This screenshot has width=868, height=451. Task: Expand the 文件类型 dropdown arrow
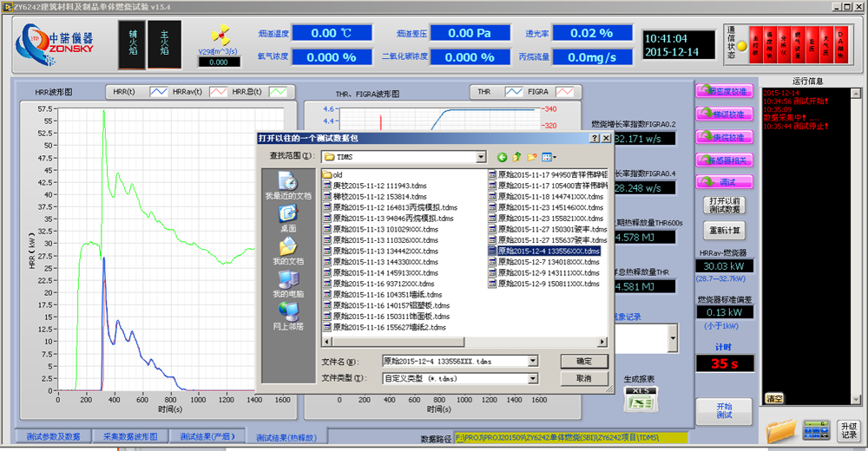pyautogui.click(x=533, y=378)
